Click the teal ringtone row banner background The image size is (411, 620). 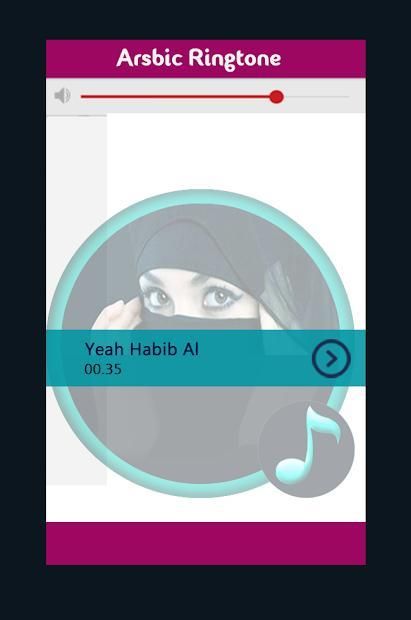tap(245, 358)
